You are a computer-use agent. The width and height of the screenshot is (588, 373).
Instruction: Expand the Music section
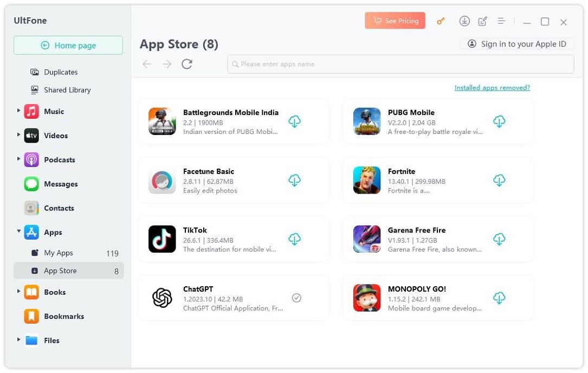tap(18, 111)
